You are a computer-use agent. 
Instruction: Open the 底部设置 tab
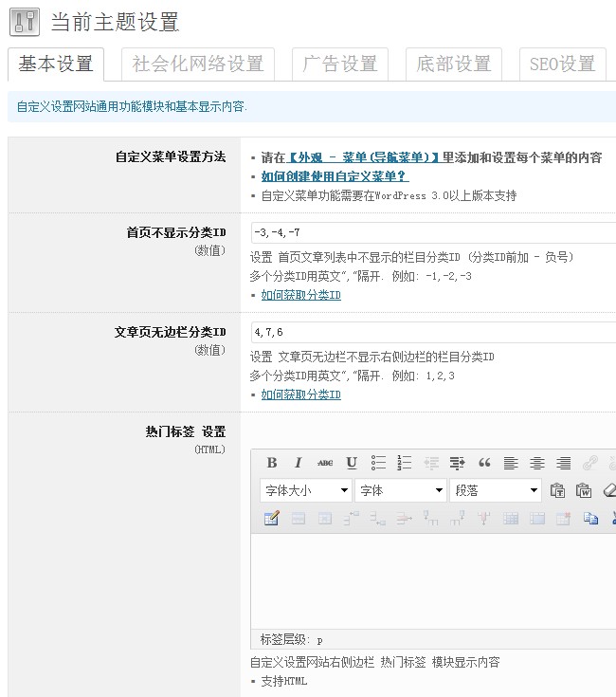454,64
